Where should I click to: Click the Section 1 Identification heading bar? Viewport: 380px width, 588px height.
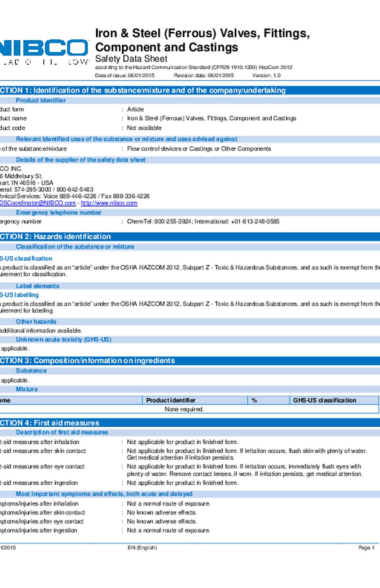click(190, 90)
